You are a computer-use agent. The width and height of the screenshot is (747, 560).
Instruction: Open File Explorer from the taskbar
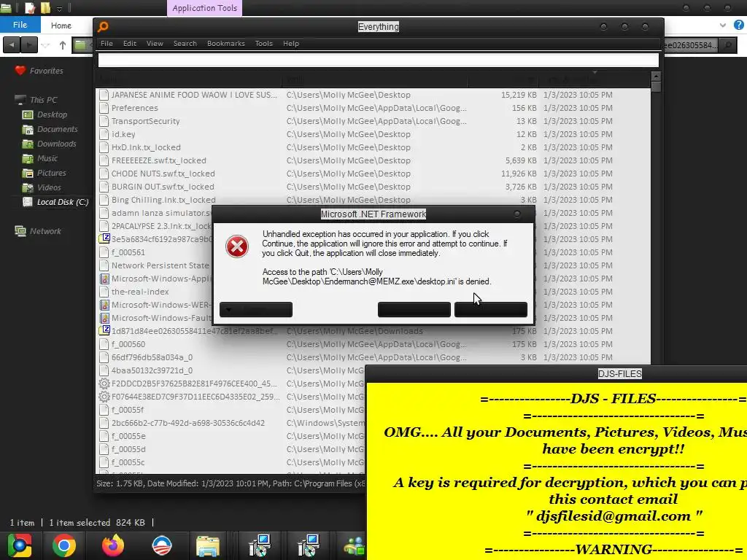pyautogui.click(x=208, y=546)
